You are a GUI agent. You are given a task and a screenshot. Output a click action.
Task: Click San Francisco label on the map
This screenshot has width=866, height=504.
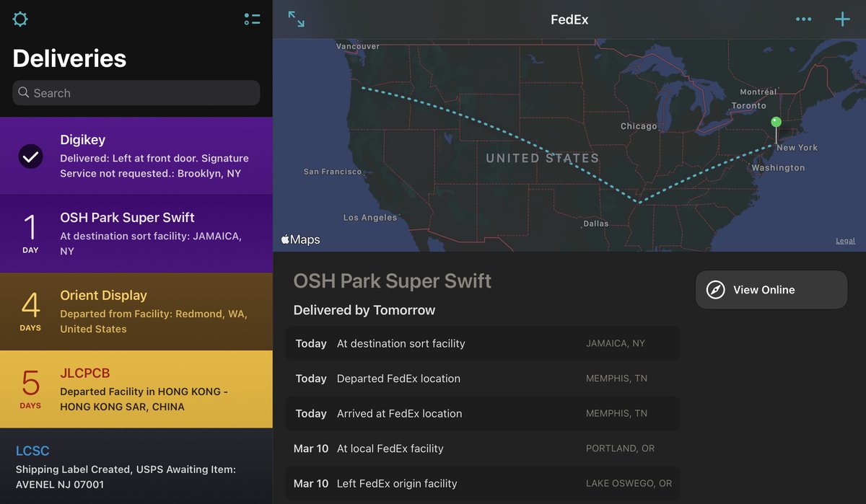[333, 172]
